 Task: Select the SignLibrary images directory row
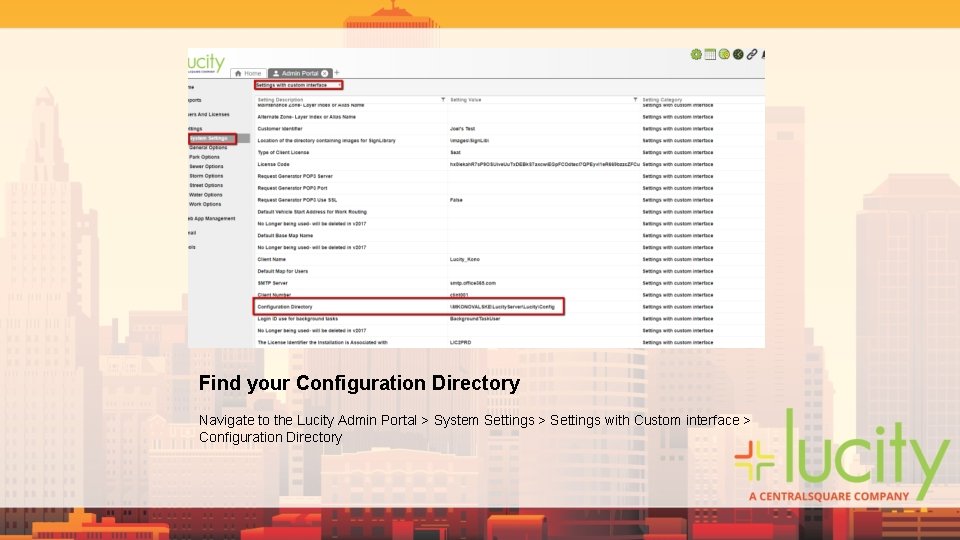click(326, 141)
